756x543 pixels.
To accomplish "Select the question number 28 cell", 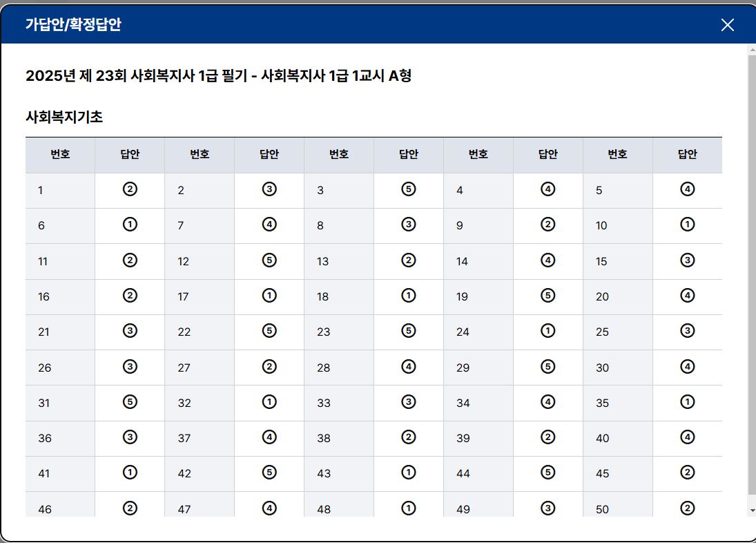I will (x=339, y=368).
